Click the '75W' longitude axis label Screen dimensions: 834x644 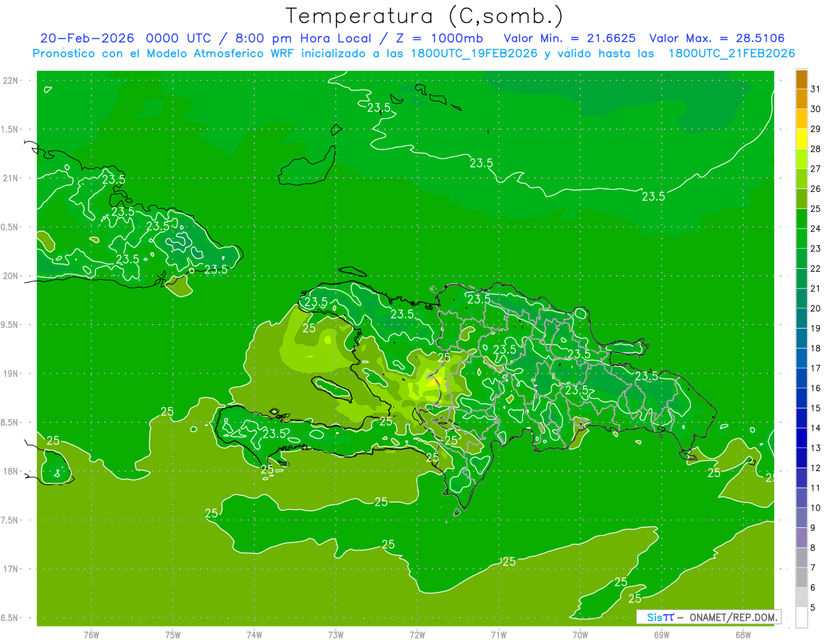pyautogui.click(x=172, y=635)
